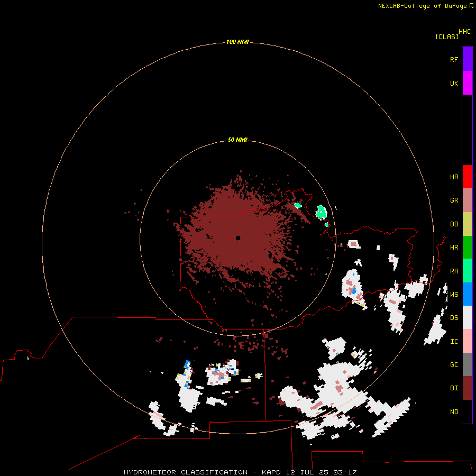Screen dimensions: 476x476
Task: Click the KAPD station identifier in caption
Action: pos(271,472)
